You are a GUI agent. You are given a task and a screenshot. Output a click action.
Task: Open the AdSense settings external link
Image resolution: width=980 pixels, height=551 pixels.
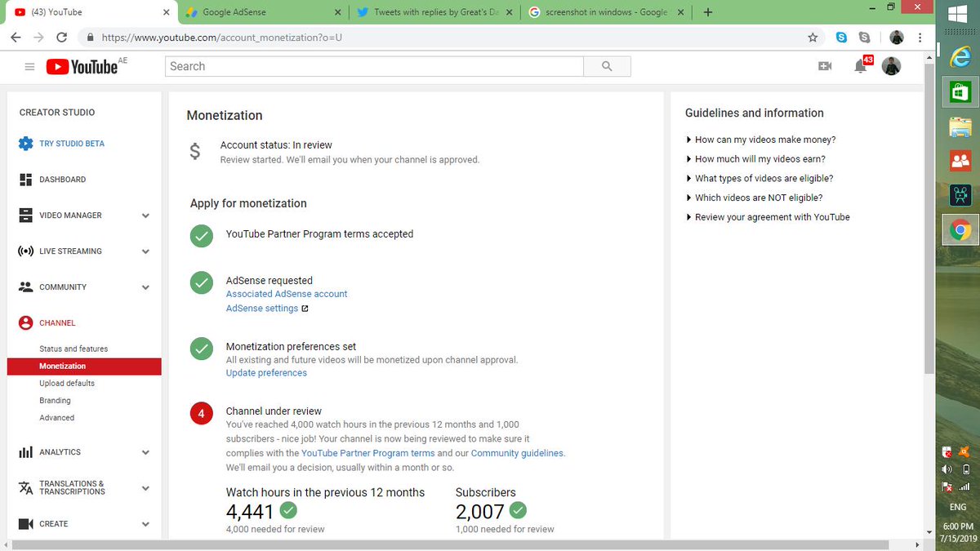pos(267,309)
